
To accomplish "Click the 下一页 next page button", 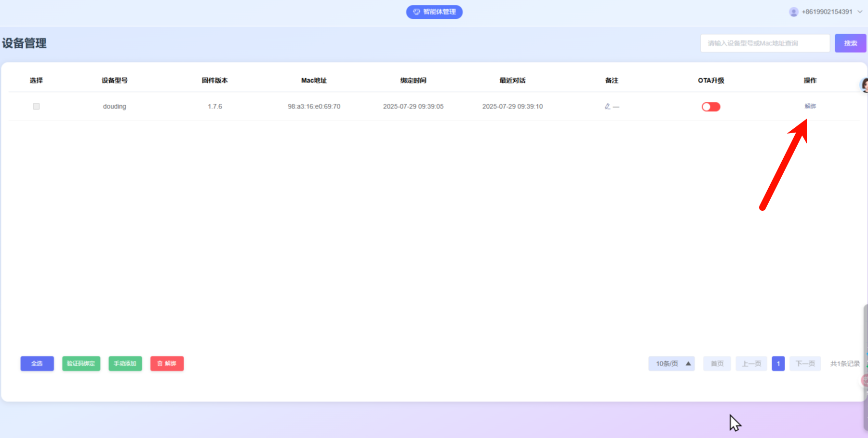I will click(x=805, y=363).
